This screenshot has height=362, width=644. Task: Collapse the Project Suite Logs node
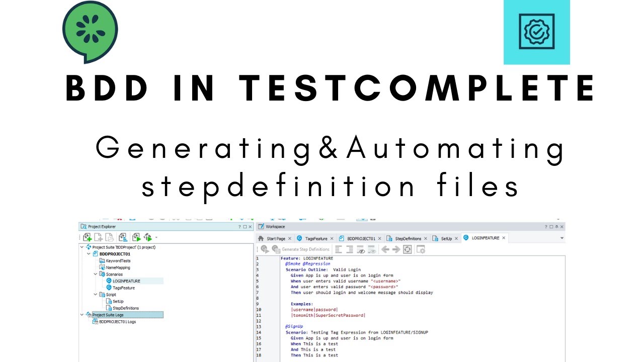[x=82, y=315]
